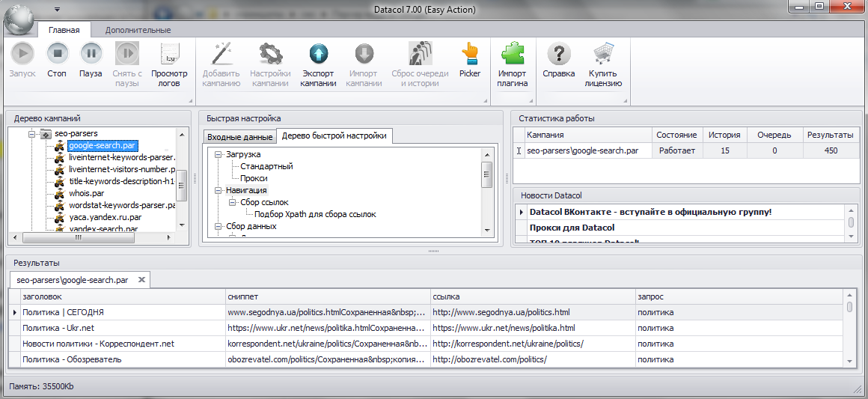The image size is (868, 399).
Task: Select liveinternet-visitors-number campaign
Action: pyautogui.click(x=122, y=169)
